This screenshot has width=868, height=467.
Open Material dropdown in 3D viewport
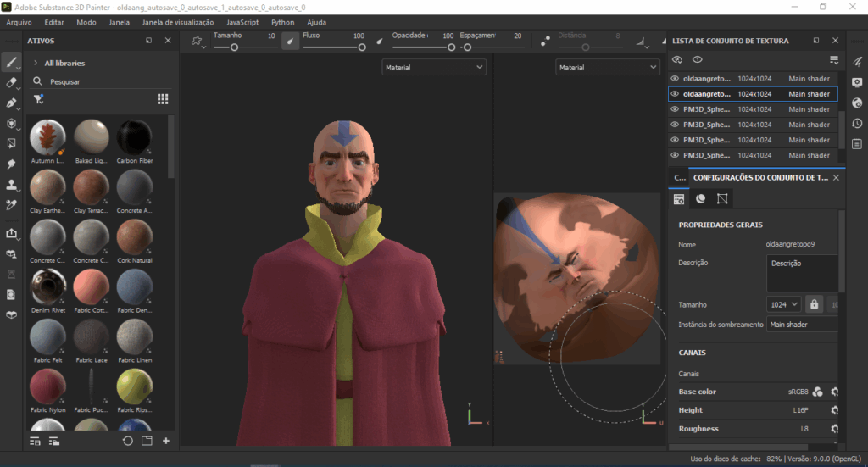coord(434,68)
